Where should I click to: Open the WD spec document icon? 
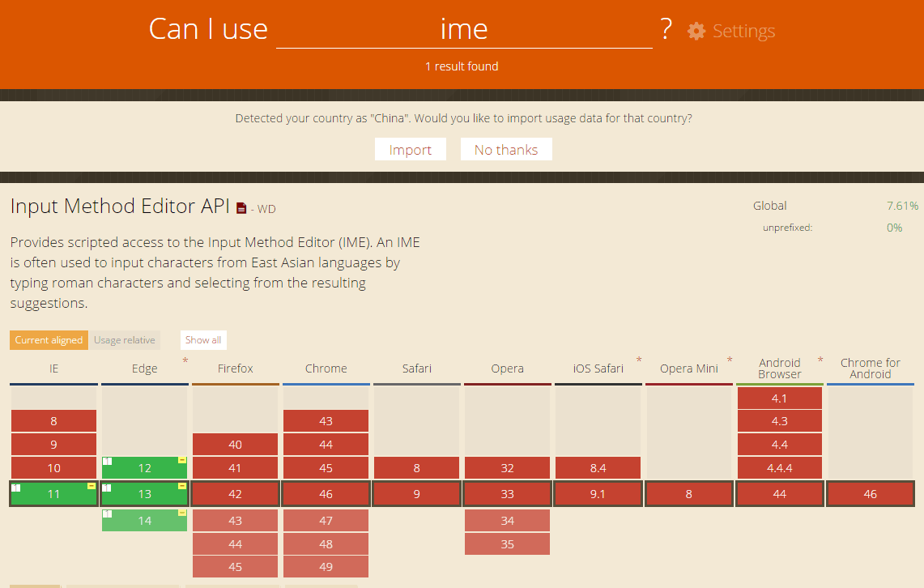tap(241, 208)
